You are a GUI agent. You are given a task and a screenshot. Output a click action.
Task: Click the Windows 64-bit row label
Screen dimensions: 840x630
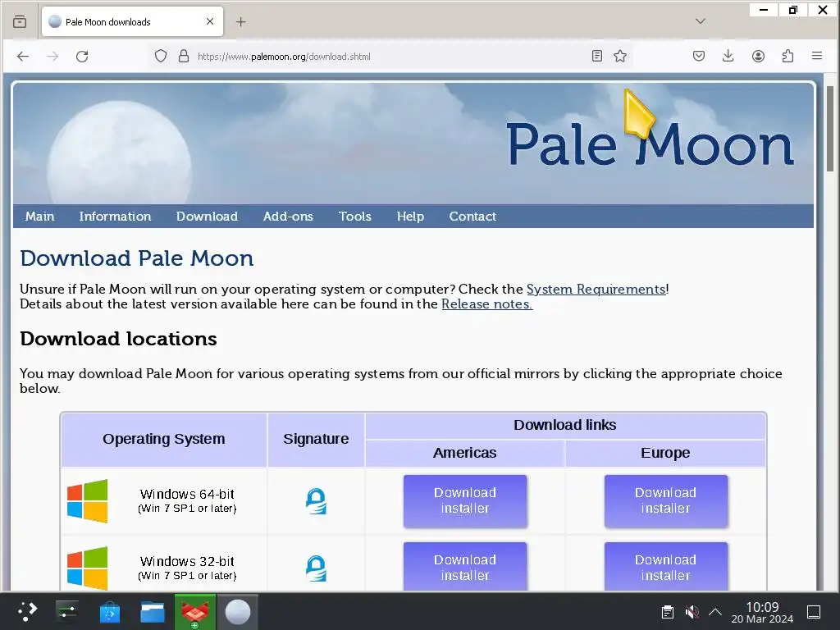(x=187, y=500)
